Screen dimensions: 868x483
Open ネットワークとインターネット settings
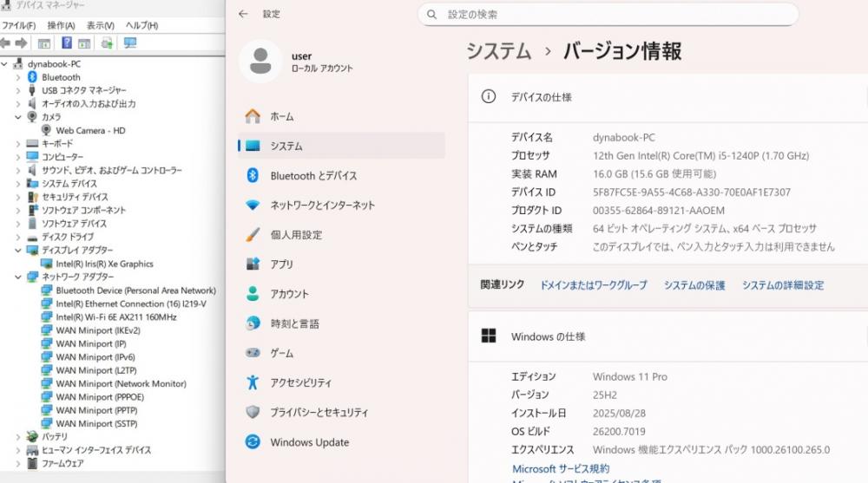(341, 206)
